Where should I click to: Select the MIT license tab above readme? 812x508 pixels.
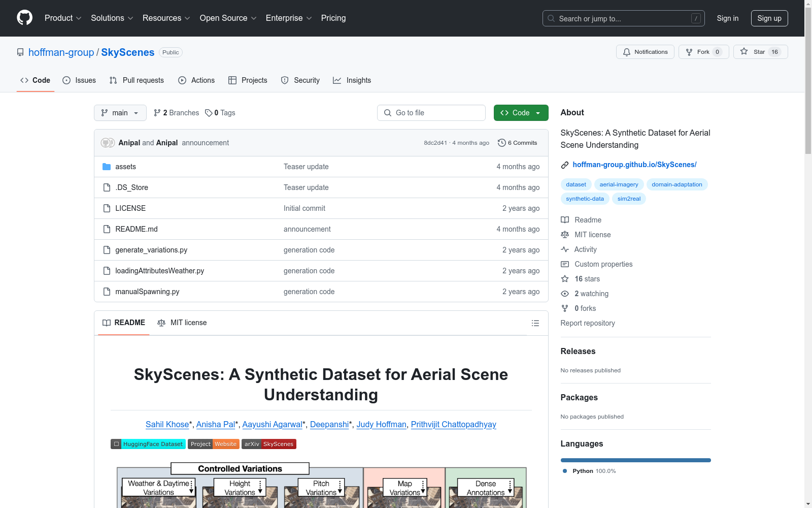[182, 323]
